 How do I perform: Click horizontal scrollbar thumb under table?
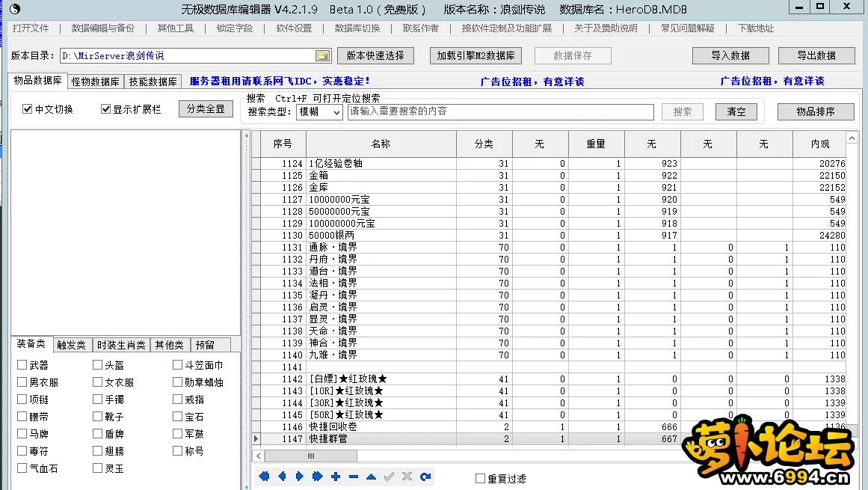310,456
